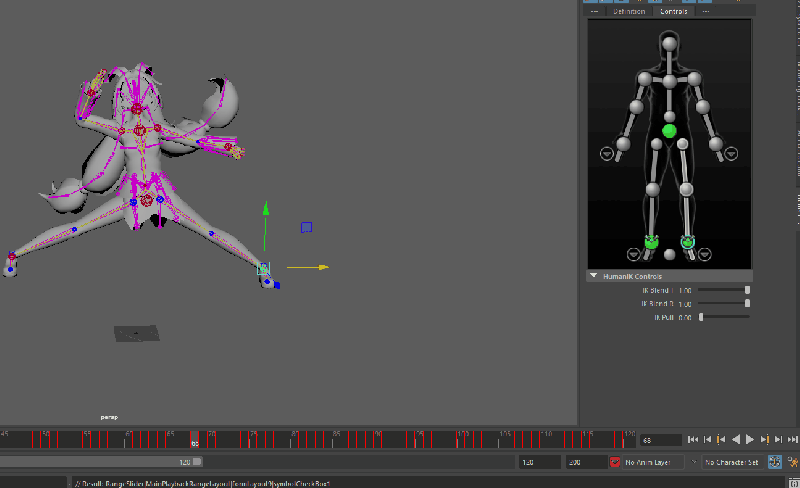
Task: Select the head effector on HumanIK figure
Action: 669,44
